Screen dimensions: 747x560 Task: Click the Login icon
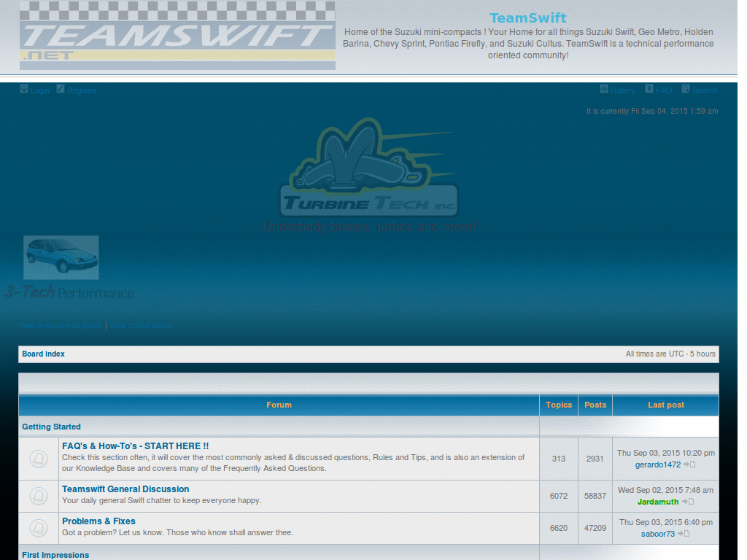(24, 89)
